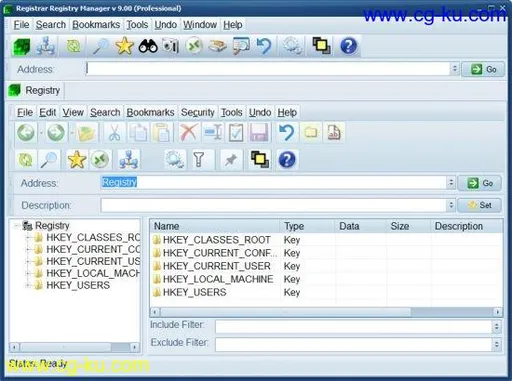512x381 pixels.
Task: Click the camera snapshot icon in top toolbar
Action: pos(171,46)
